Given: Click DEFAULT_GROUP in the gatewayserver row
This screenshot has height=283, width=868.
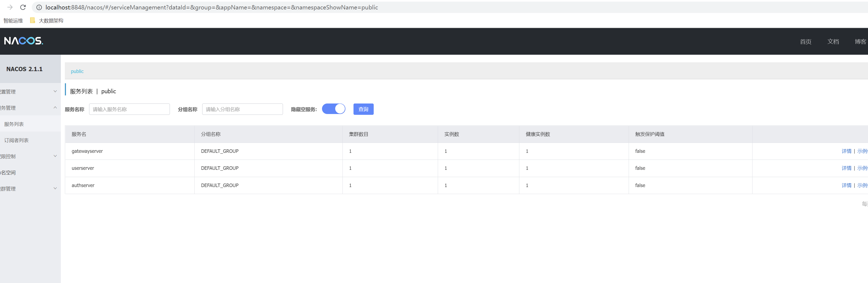Looking at the screenshot, I should [220, 151].
